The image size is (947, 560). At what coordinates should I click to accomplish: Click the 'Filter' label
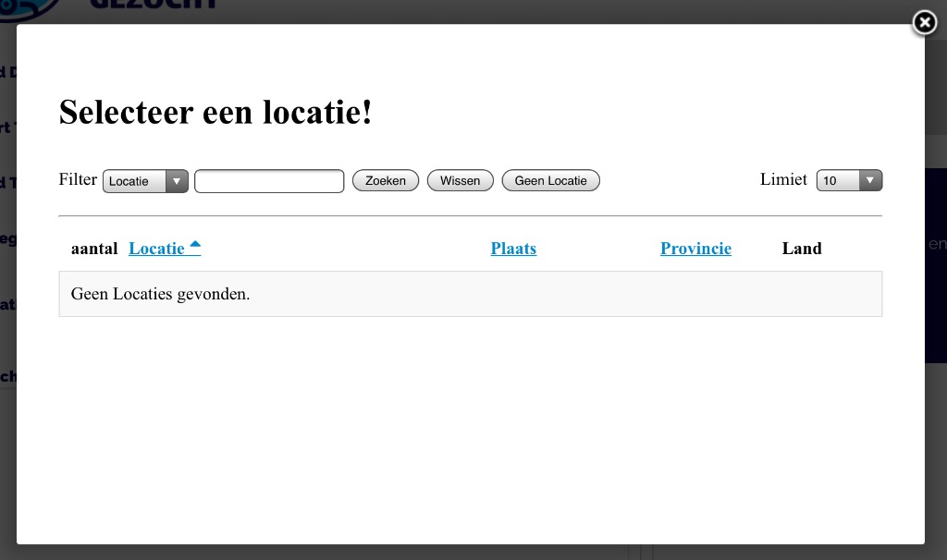(x=78, y=179)
